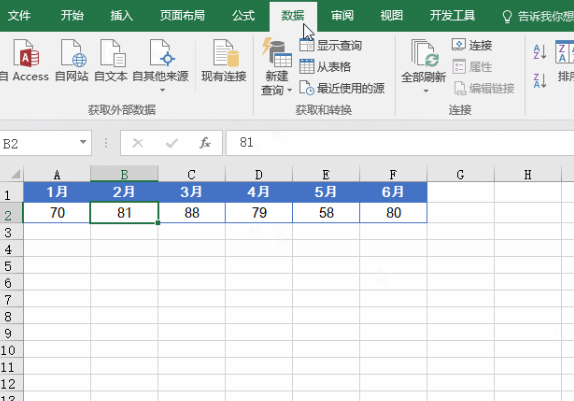This screenshot has height=401, width=574.
Task: Select column A header
Action: point(57,174)
